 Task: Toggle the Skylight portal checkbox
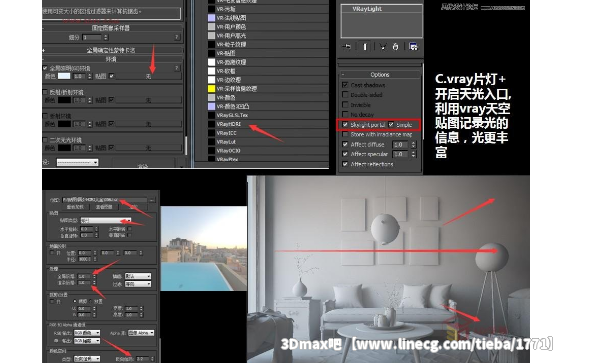click(x=345, y=124)
